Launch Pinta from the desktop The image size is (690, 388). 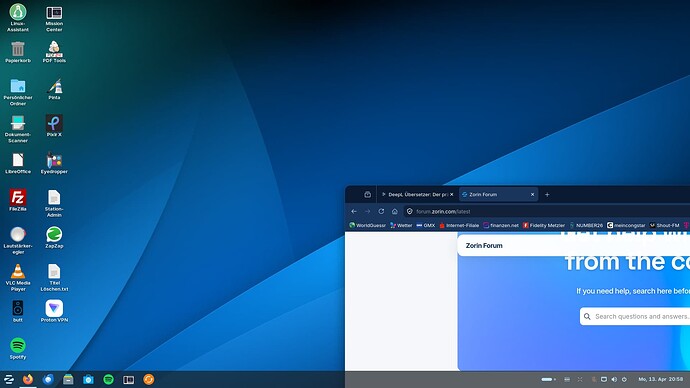click(54, 89)
